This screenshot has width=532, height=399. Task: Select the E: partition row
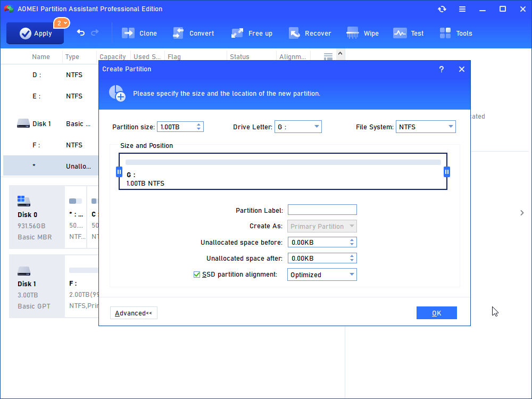51,96
